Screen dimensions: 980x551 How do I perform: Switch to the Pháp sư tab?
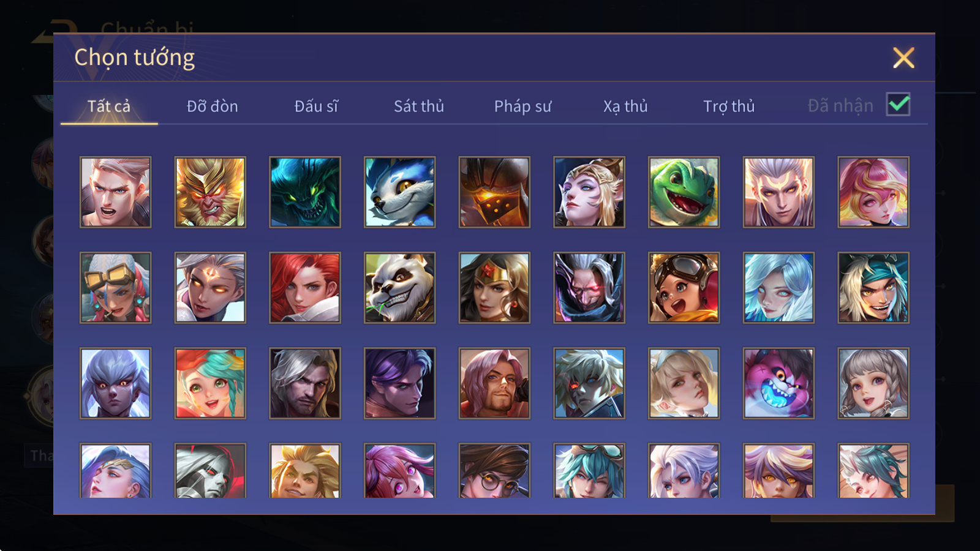(x=522, y=107)
